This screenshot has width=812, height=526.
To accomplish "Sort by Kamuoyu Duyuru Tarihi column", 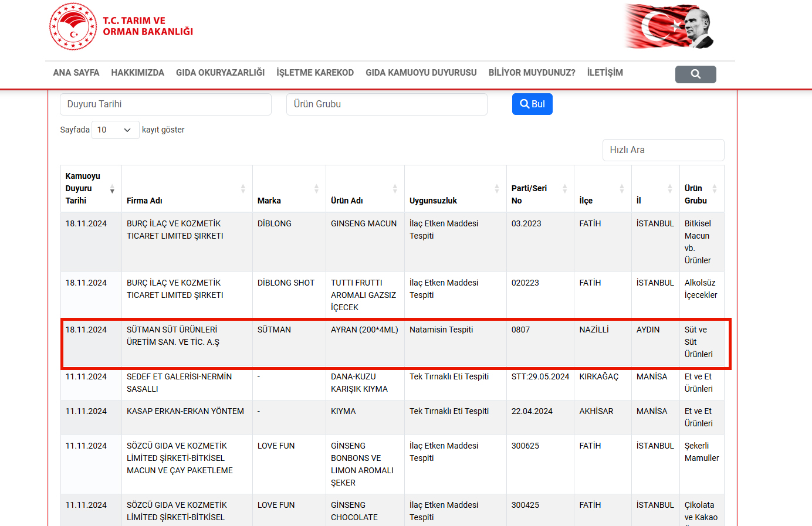I will [x=91, y=188].
